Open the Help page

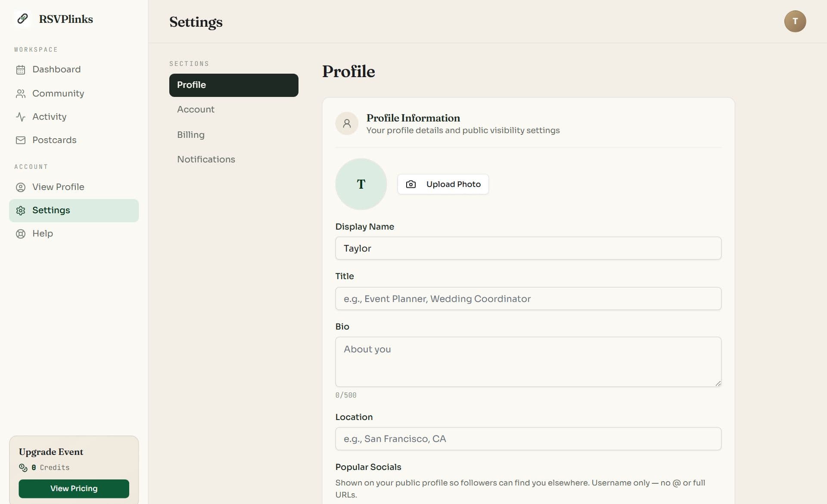74,233
